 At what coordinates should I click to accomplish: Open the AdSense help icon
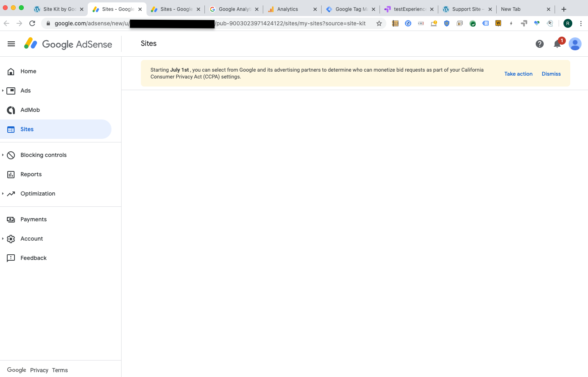[x=540, y=44]
